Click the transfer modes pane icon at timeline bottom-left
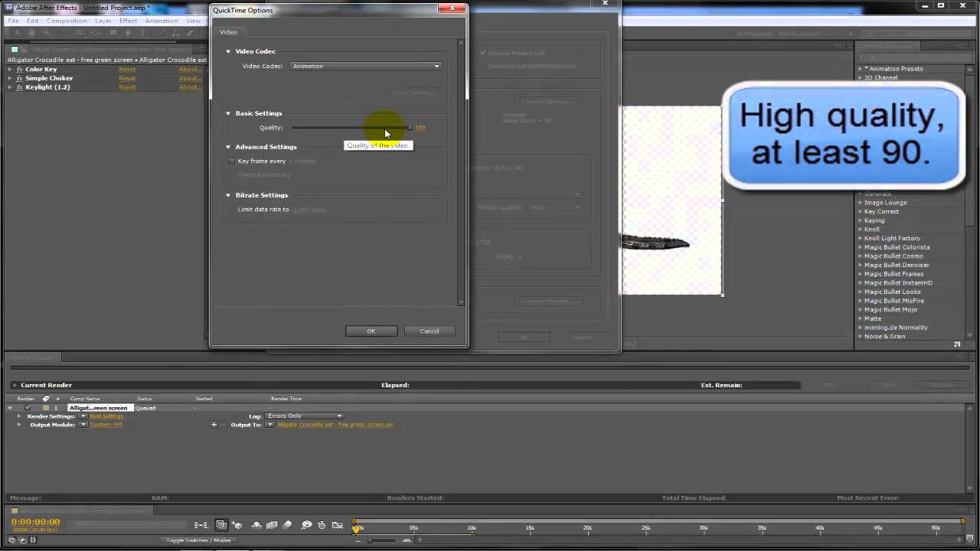This screenshot has height=551, width=980. click(x=23, y=540)
